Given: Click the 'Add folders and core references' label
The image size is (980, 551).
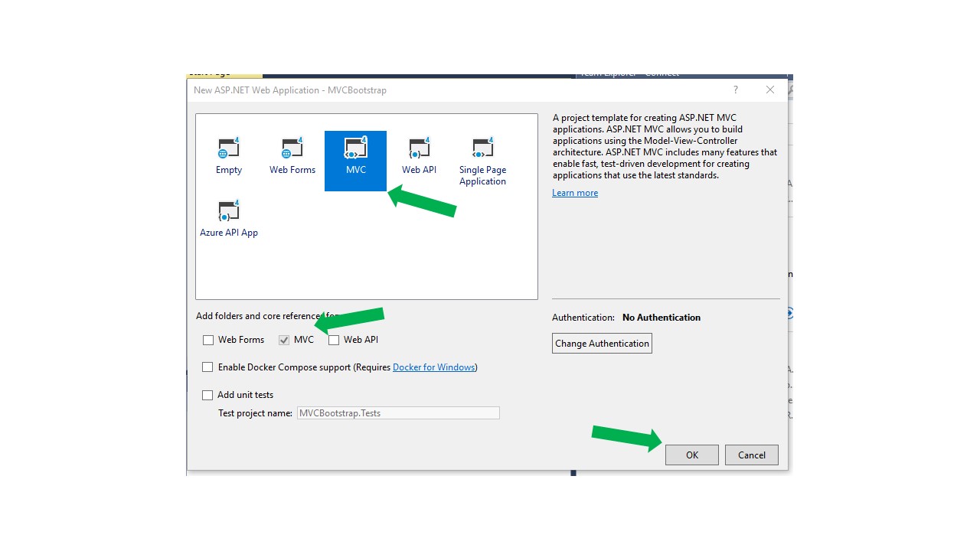Looking at the screenshot, I should point(268,316).
